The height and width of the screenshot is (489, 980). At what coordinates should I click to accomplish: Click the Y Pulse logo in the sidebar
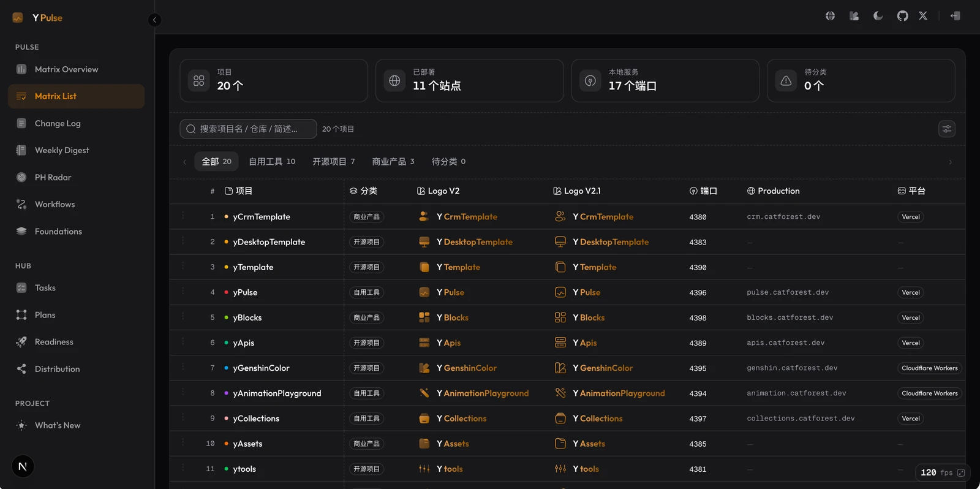point(37,18)
